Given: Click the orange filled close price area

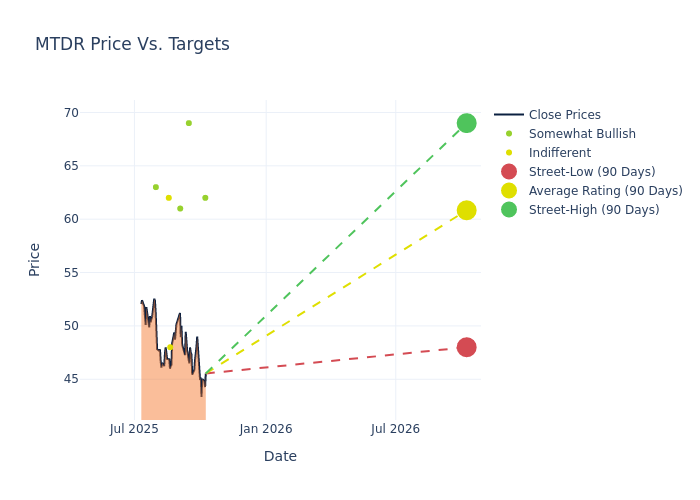Looking at the screenshot, I should pos(160,395).
